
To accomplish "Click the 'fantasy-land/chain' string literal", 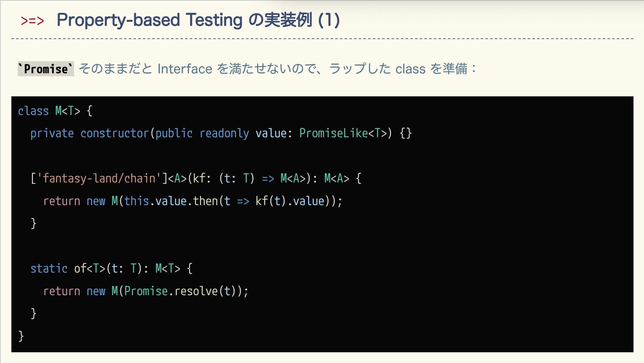I will coord(99,178).
